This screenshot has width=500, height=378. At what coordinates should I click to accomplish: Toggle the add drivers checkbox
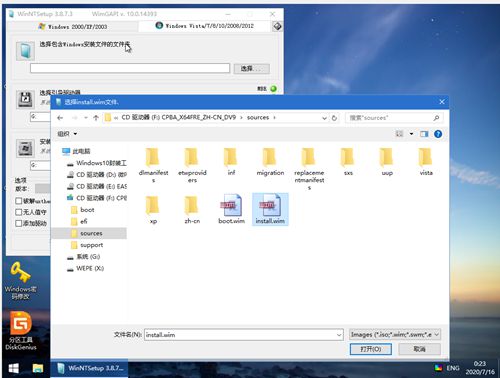[19, 223]
